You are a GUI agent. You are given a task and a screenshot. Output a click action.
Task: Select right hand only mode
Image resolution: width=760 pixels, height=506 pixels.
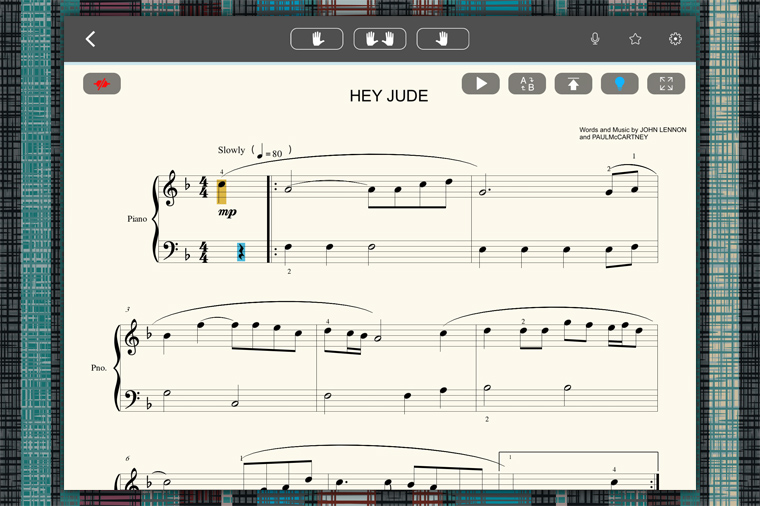(x=443, y=39)
